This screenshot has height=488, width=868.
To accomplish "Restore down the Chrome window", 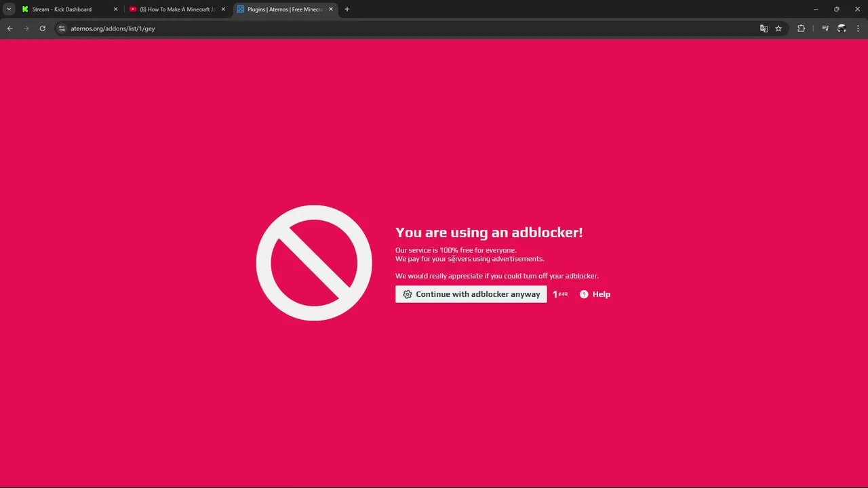I will coord(837,9).
